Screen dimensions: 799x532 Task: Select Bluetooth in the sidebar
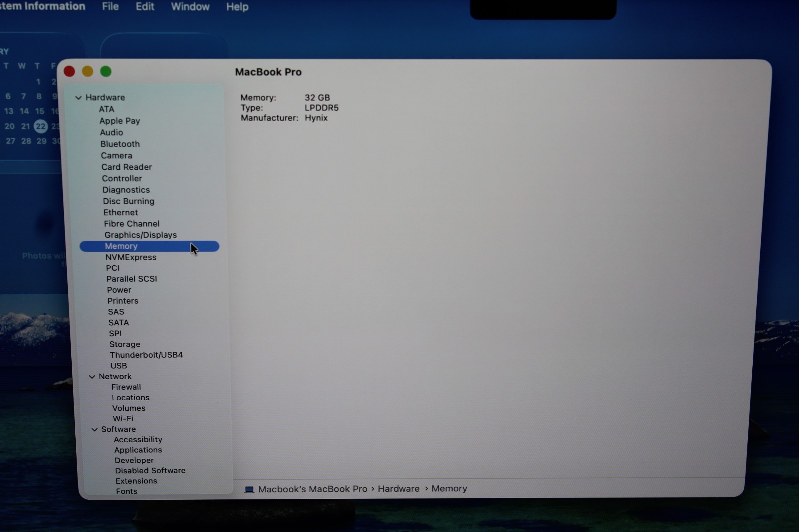click(120, 144)
